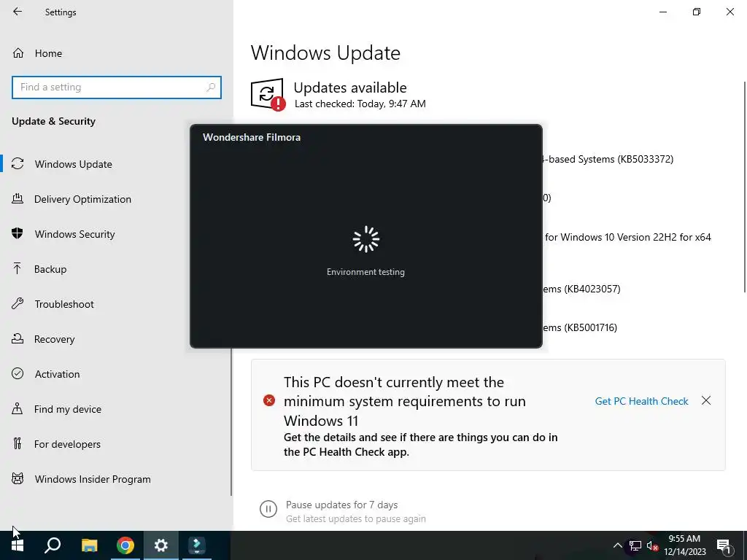Click the Update & Security heading

point(53,121)
